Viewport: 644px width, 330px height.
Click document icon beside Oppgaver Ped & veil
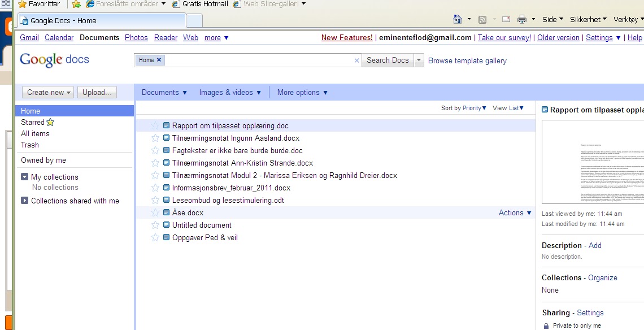tap(166, 237)
